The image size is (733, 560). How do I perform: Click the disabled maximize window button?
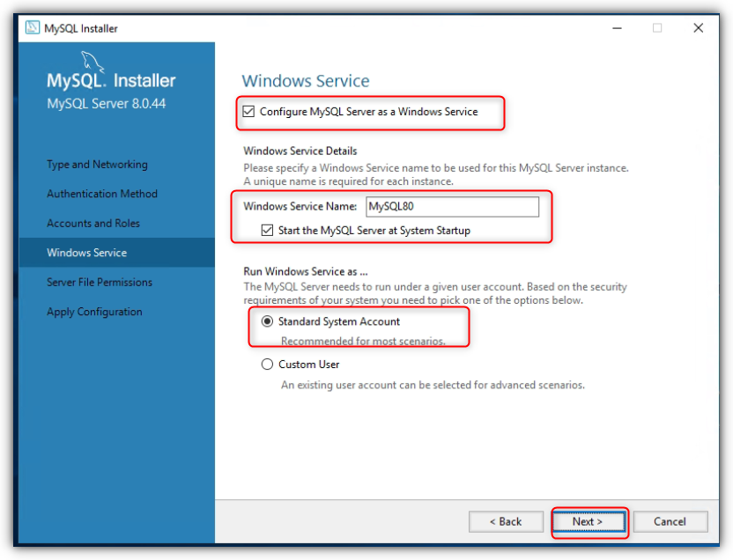pyautogui.click(x=657, y=28)
